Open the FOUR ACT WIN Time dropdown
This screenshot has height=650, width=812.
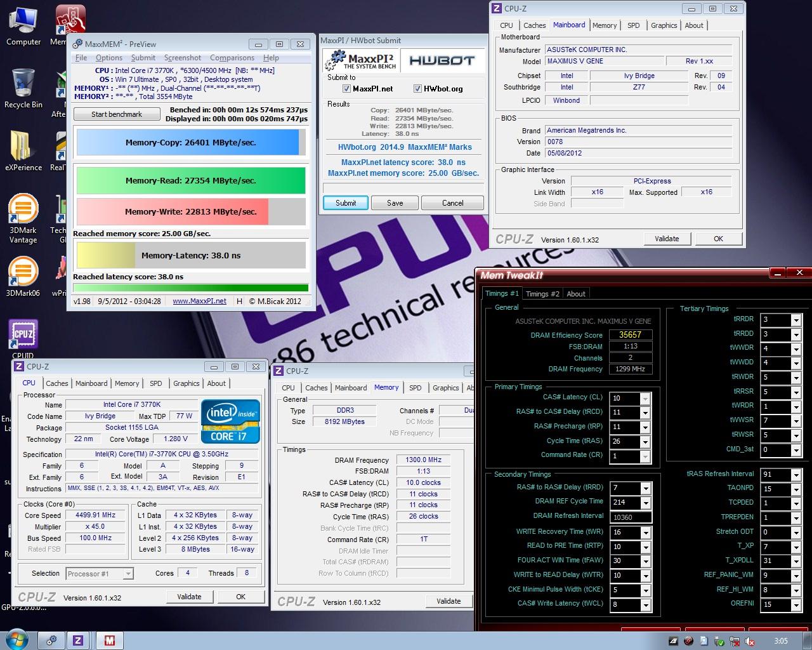[645, 561]
